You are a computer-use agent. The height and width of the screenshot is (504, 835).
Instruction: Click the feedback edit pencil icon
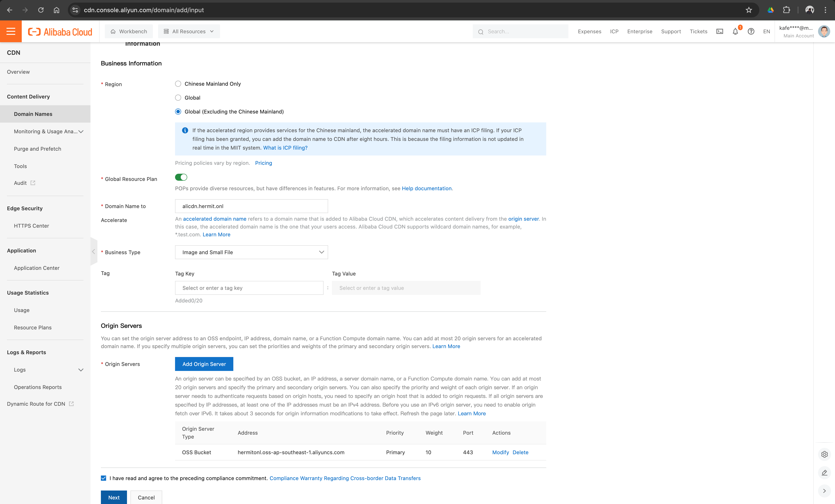(x=825, y=472)
